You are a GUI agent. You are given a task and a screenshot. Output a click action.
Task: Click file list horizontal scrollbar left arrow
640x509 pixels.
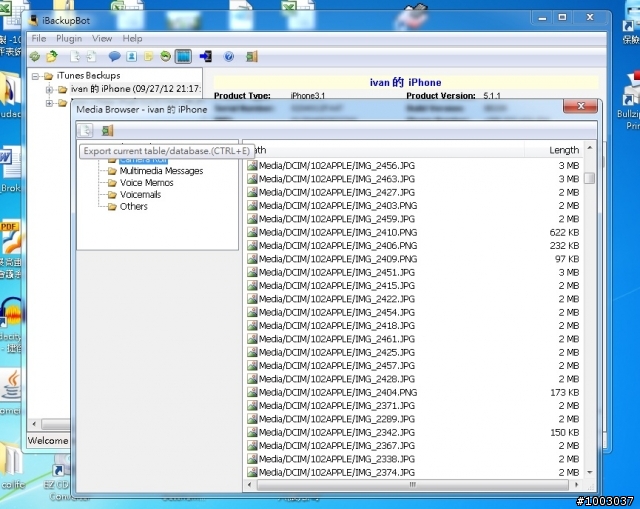tap(250, 485)
